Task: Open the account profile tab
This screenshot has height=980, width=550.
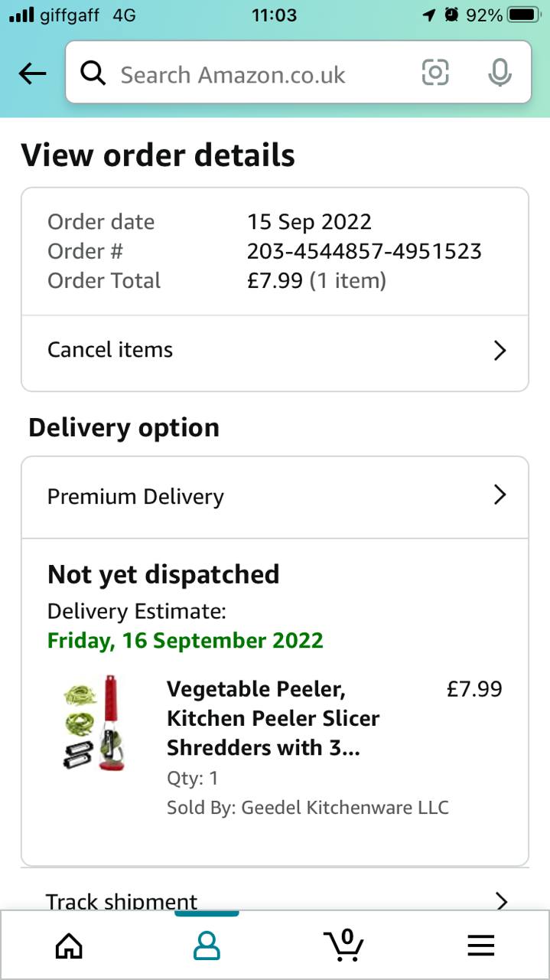Action: pyautogui.click(x=207, y=946)
